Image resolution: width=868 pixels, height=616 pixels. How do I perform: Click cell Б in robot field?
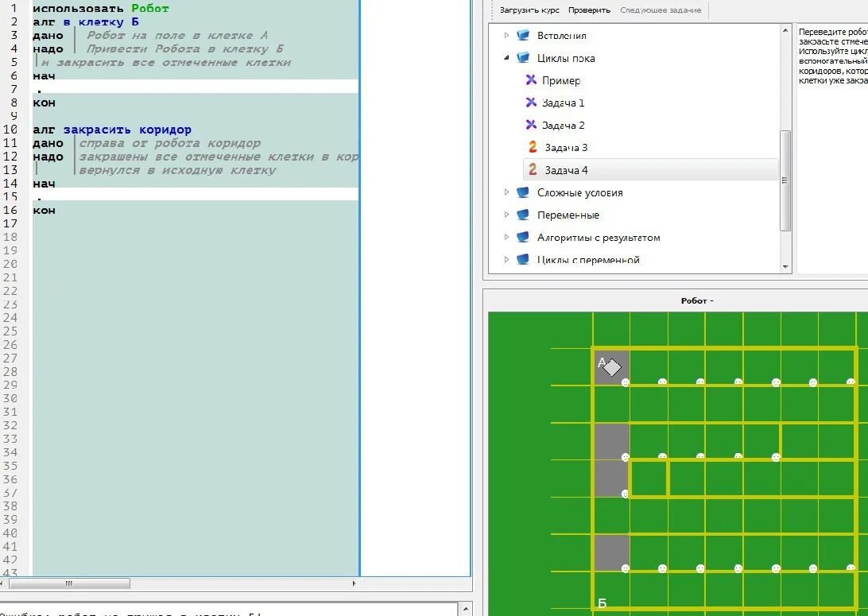point(611,591)
